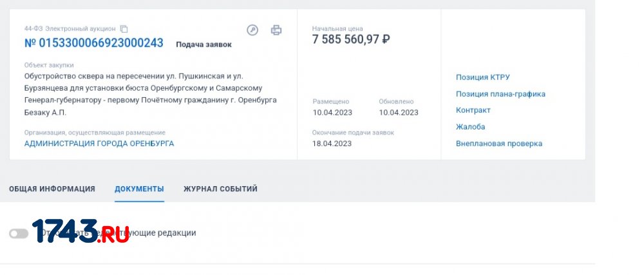Image resolution: width=644 pixels, height=275 pixels.
Task: Open the electronic signature key icon
Action: point(252,30)
